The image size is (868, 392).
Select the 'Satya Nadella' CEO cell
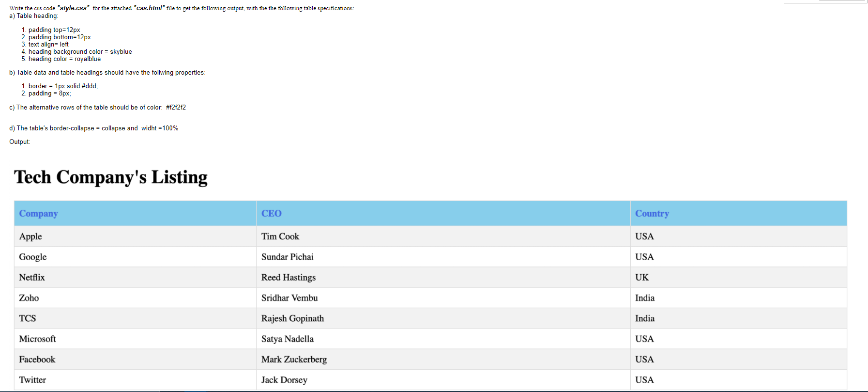(x=443, y=339)
